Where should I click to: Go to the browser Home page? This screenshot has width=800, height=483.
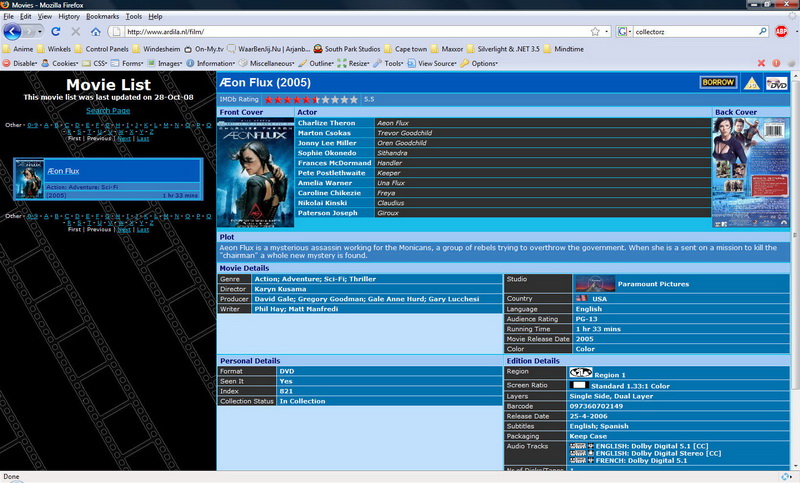(95, 32)
